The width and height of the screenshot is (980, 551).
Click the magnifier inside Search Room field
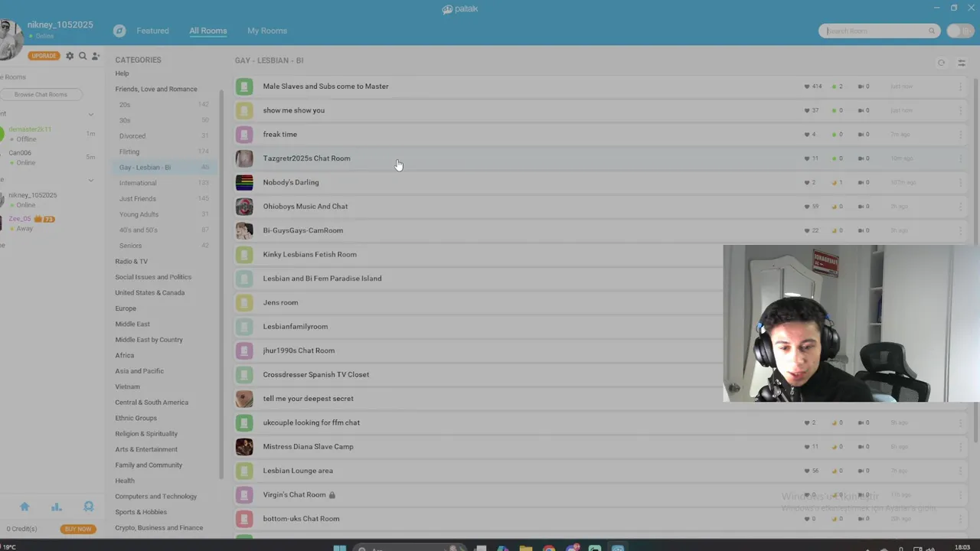point(932,31)
